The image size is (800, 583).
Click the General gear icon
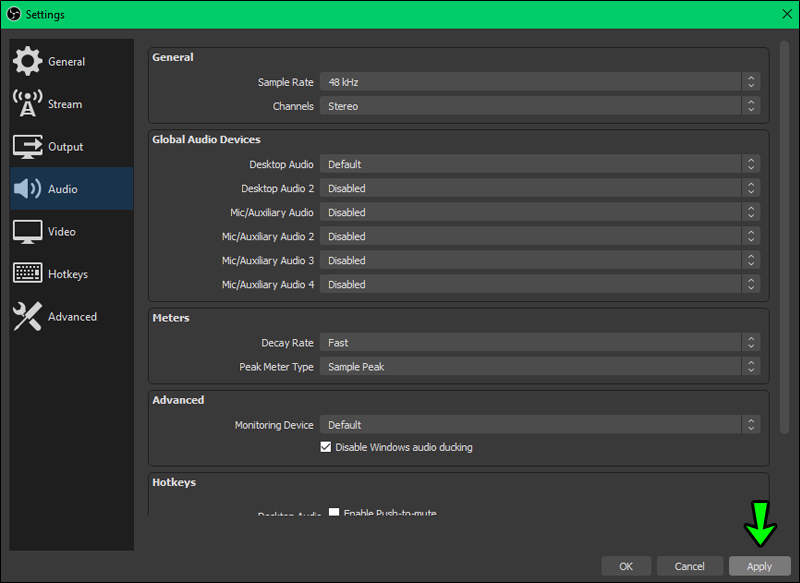click(x=27, y=61)
